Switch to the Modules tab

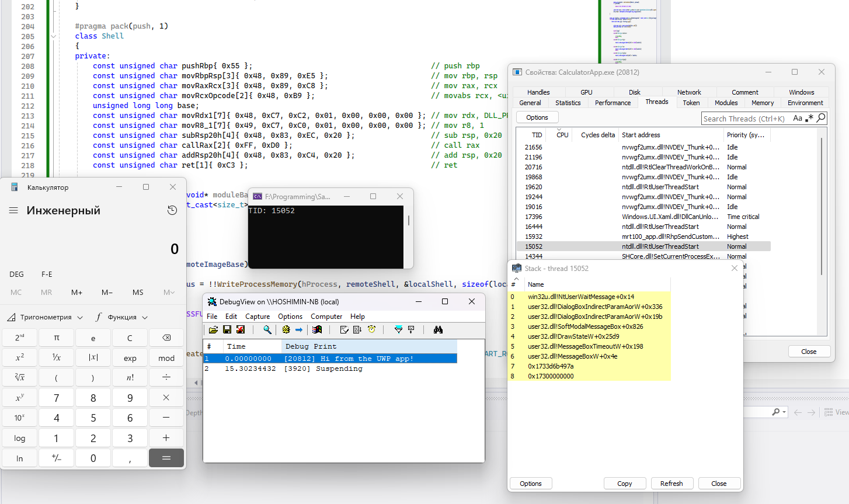726,103
